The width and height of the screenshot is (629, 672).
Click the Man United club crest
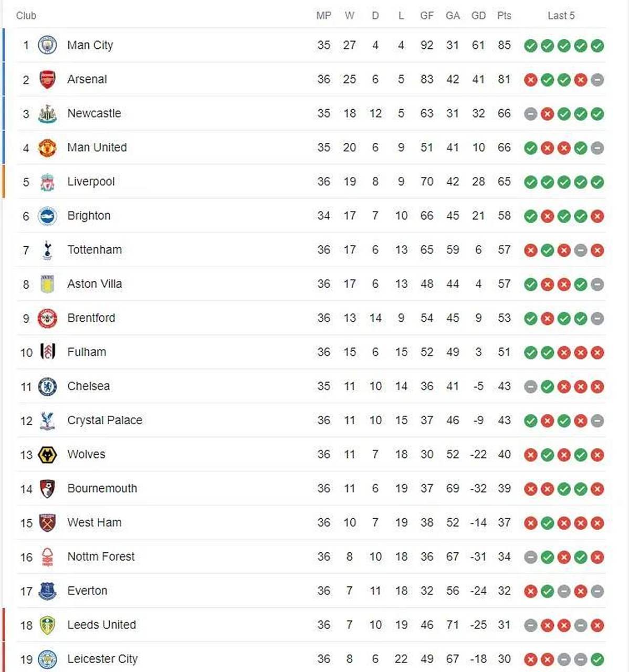pos(47,148)
